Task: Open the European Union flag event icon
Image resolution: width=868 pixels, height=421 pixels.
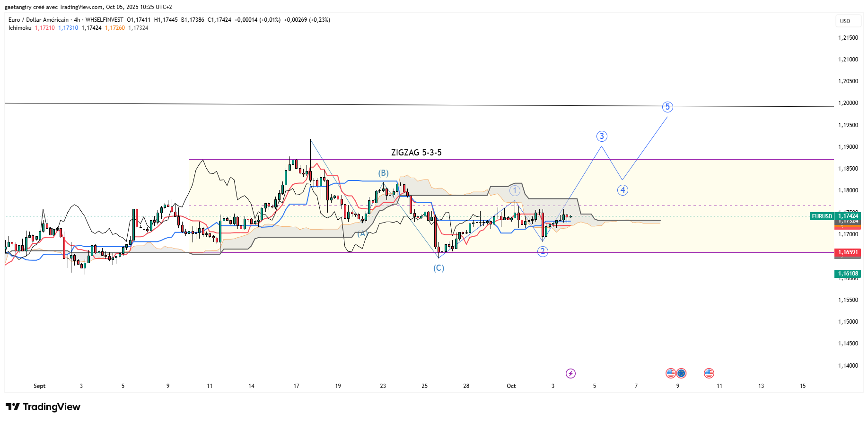Action: pyautogui.click(x=681, y=373)
